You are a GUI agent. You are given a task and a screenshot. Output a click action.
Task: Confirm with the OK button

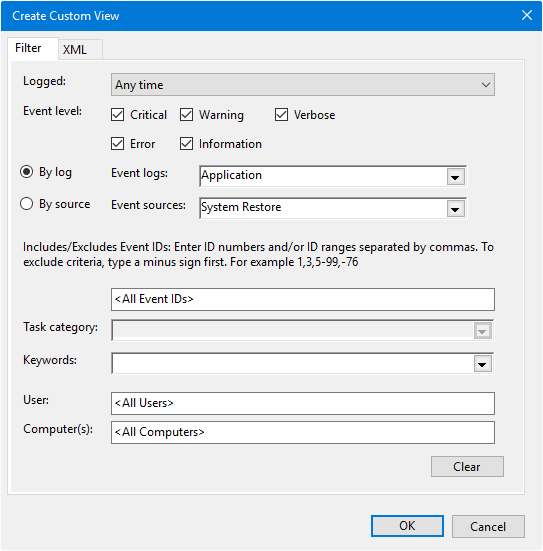tap(407, 526)
